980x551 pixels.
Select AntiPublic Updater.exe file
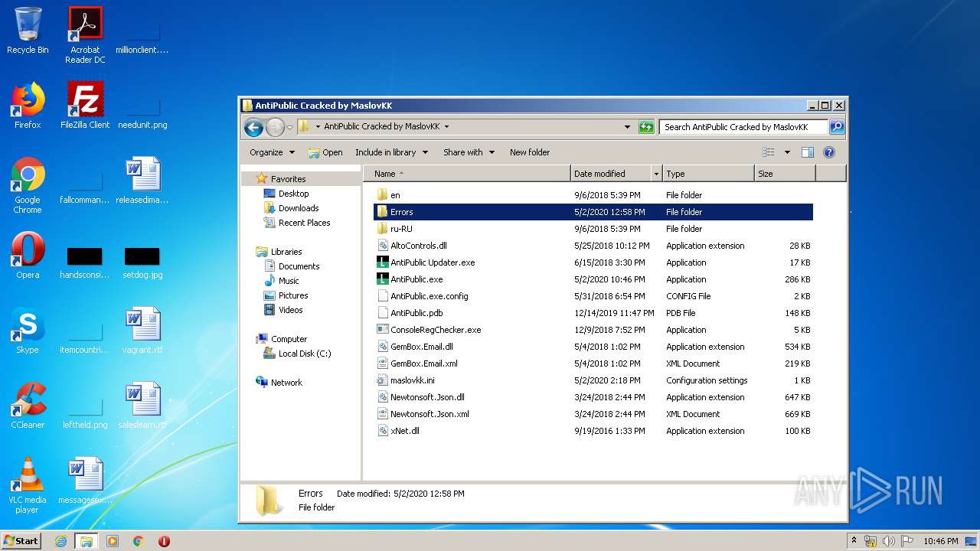tap(433, 262)
